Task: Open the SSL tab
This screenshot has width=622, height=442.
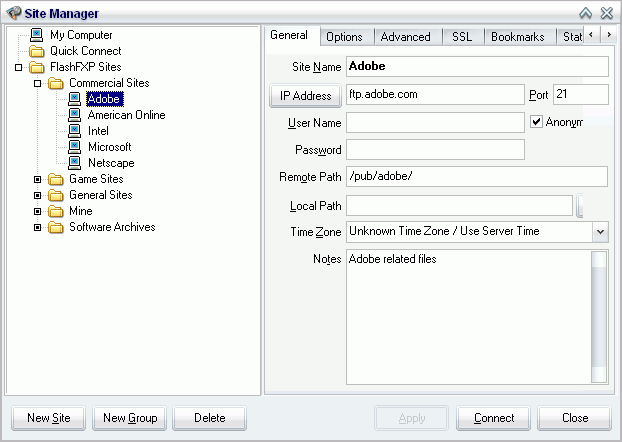Action: pos(461,37)
